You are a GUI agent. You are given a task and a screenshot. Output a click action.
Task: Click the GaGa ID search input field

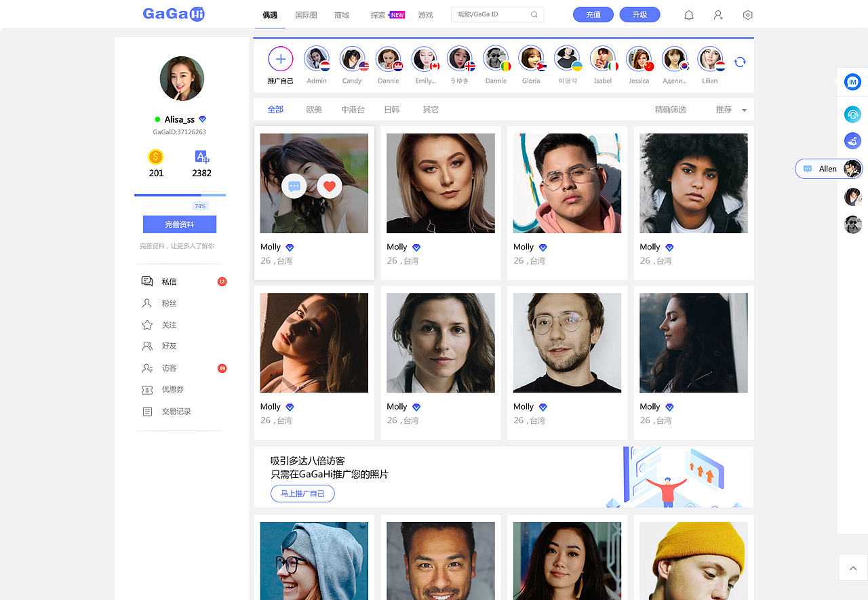[492, 14]
